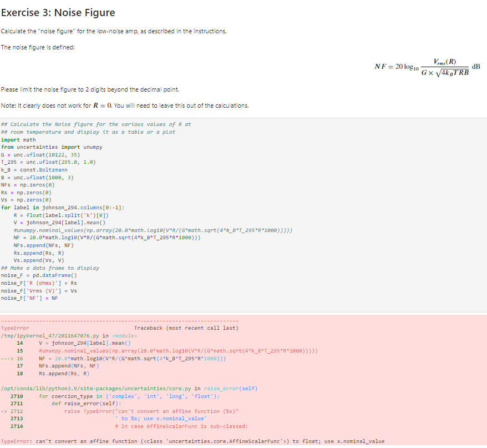Click the 'k_B = const.Boltzmann' line
The height and width of the screenshot is (448, 487).
[x=34, y=170]
